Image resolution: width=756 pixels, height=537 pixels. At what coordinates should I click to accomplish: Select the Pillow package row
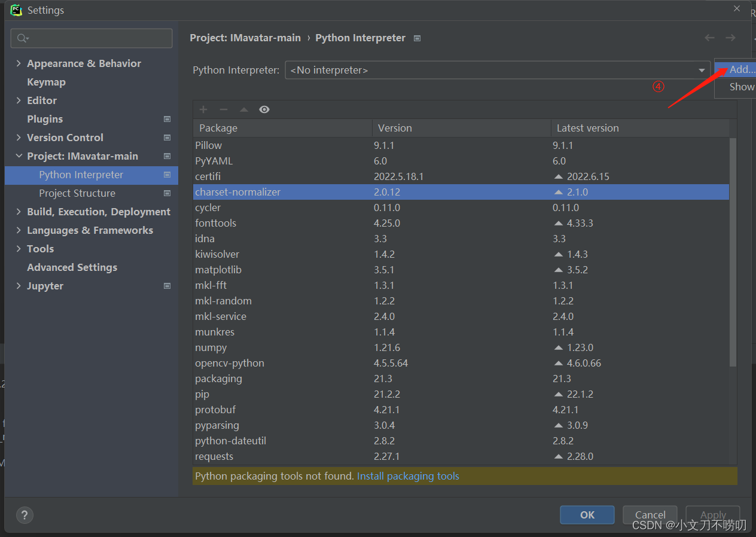coord(461,145)
